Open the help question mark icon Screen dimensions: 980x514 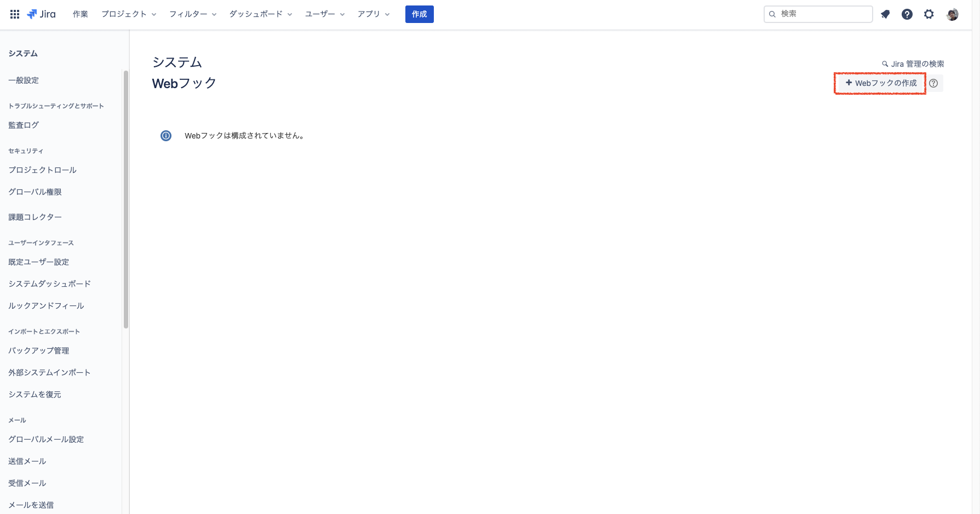click(x=907, y=14)
